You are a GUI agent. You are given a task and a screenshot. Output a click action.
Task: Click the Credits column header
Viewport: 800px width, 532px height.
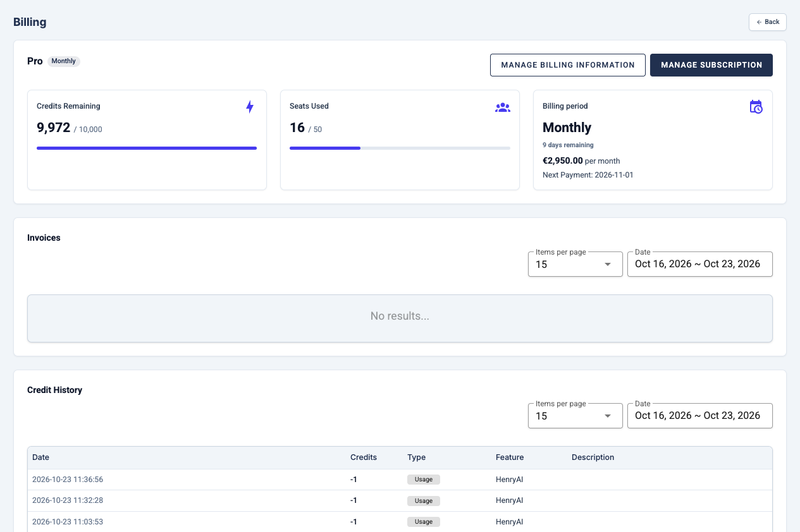pos(364,457)
